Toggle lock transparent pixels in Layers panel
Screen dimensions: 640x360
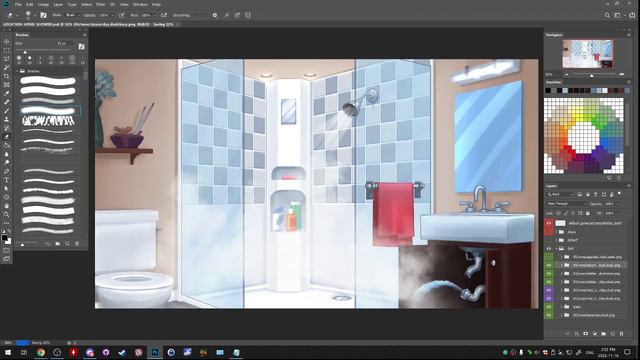point(558,213)
